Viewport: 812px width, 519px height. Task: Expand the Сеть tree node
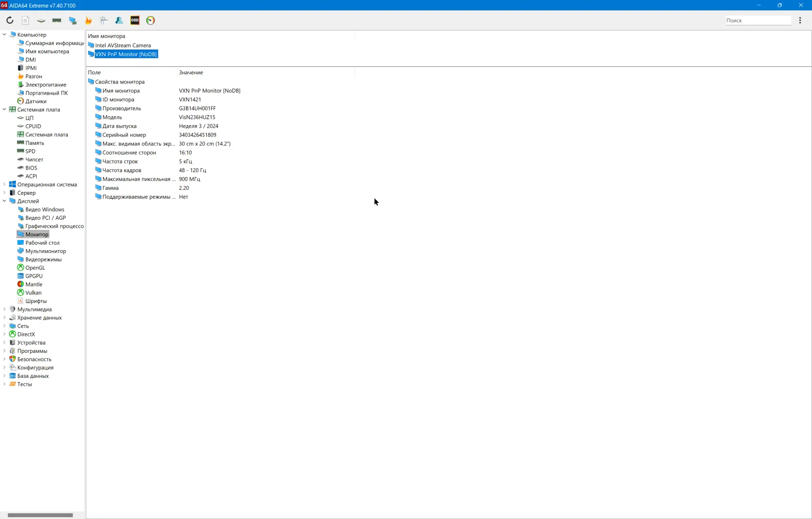4,326
